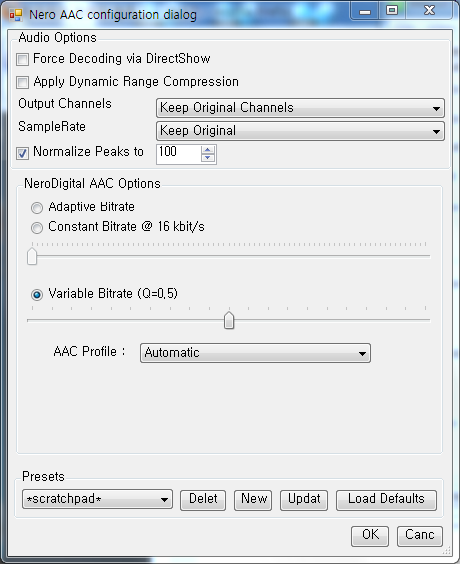Click the Audio Options group title
The height and width of the screenshot is (564, 460).
(57, 37)
